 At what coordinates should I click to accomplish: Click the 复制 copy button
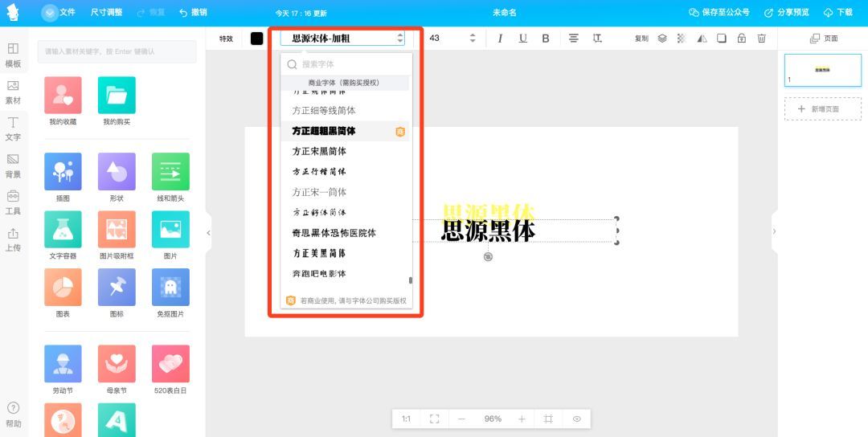(x=641, y=39)
